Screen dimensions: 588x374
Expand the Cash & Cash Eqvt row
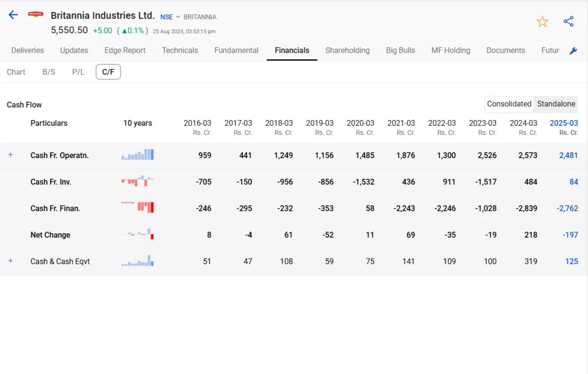pos(10,261)
